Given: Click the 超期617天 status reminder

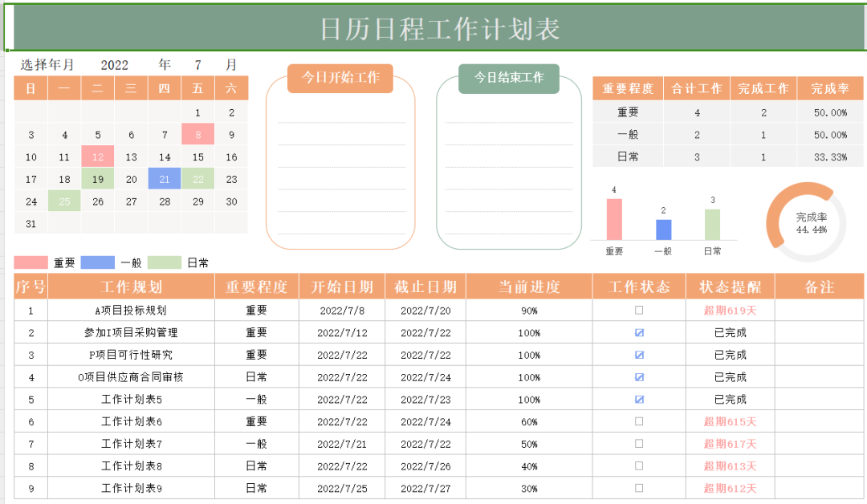Looking at the screenshot, I should 730,444.
